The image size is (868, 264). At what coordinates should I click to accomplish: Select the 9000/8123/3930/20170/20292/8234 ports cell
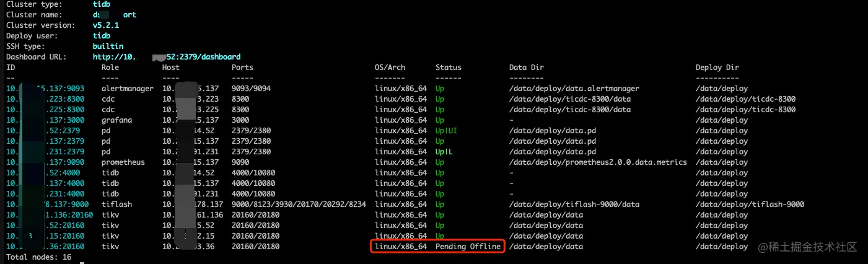coord(299,205)
